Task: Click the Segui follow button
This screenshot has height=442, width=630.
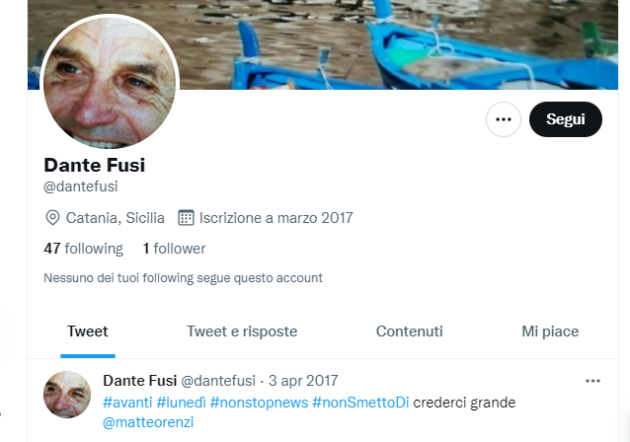Action: [x=565, y=119]
